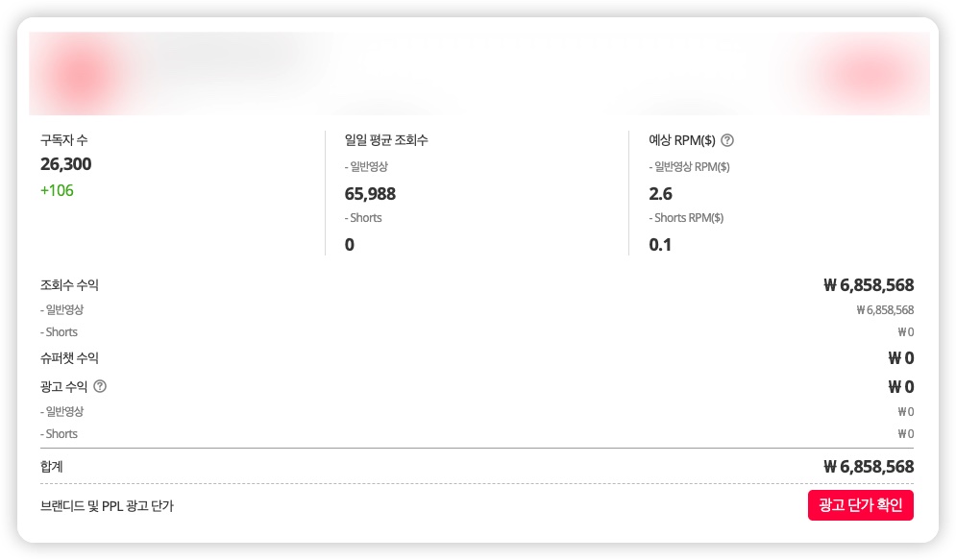Click the subscriber count 26,300

click(66, 164)
